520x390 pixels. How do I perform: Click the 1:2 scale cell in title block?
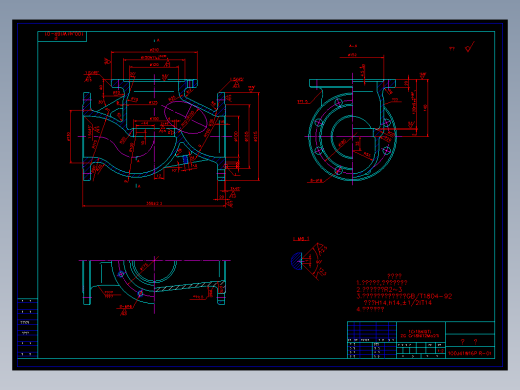[440, 351]
